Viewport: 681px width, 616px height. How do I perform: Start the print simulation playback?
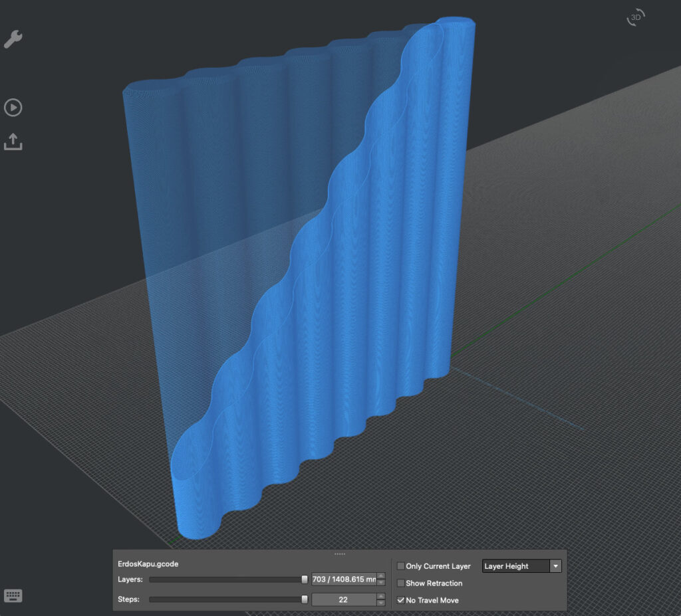coord(13,108)
